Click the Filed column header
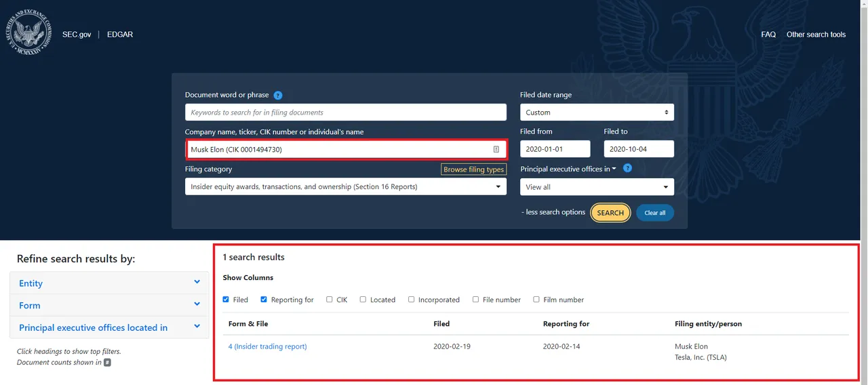Screen dimensions: 868x385 [441, 324]
